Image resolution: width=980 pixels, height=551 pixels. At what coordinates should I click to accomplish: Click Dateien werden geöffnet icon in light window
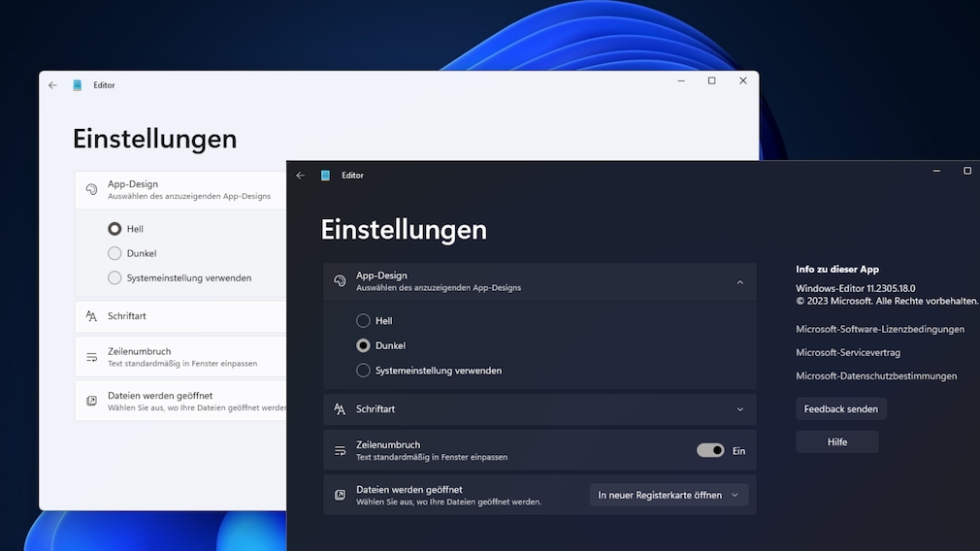(x=92, y=401)
